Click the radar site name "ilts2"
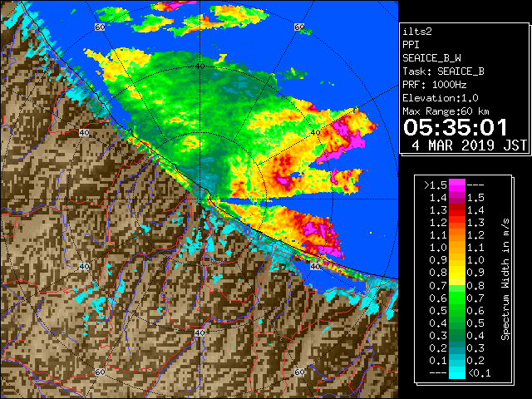This screenshot has width=532, height=399. 417,32
